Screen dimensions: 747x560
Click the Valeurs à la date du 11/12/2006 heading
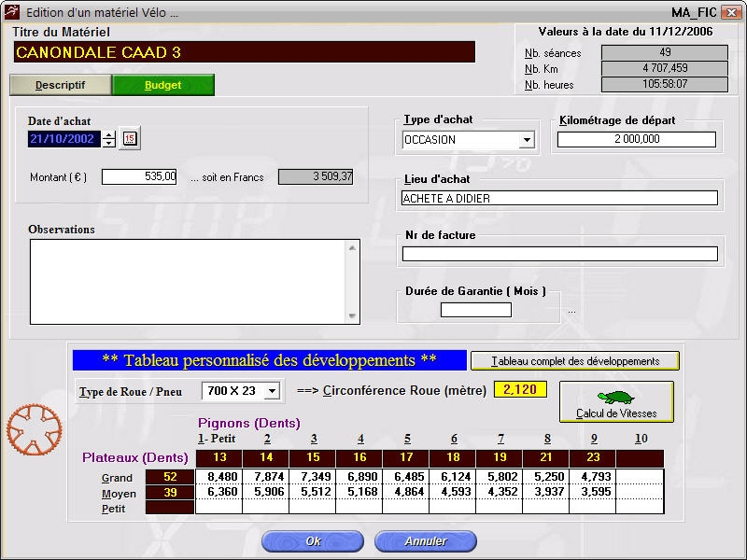pyautogui.click(x=625, y=32)
